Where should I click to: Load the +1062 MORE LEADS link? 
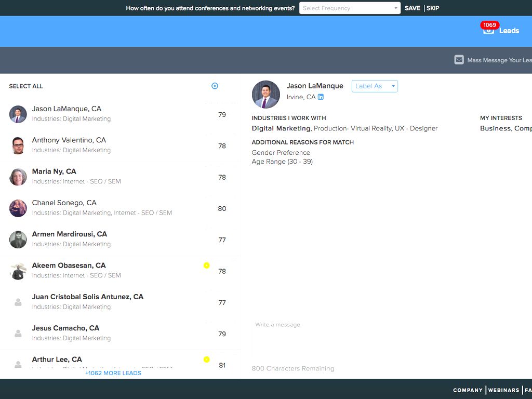point(113,373)
